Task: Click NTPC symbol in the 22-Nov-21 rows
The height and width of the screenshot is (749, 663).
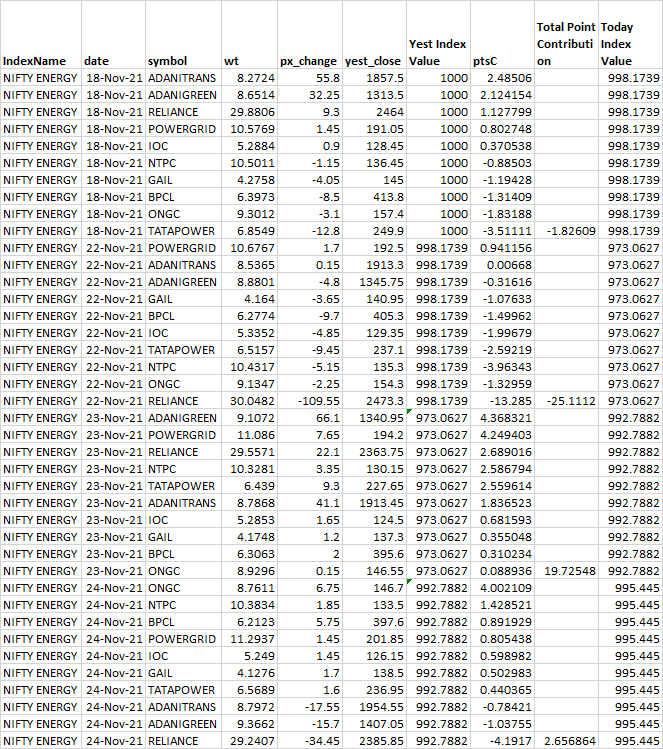Action: tap(162, 367)
